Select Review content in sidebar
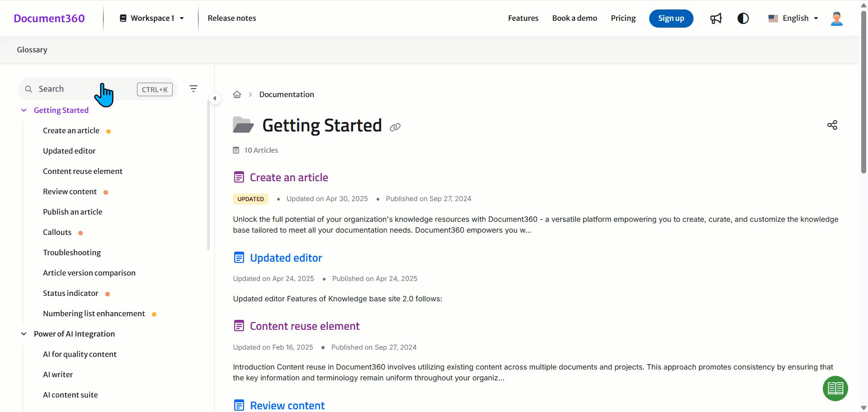 (x=70, y=192)
